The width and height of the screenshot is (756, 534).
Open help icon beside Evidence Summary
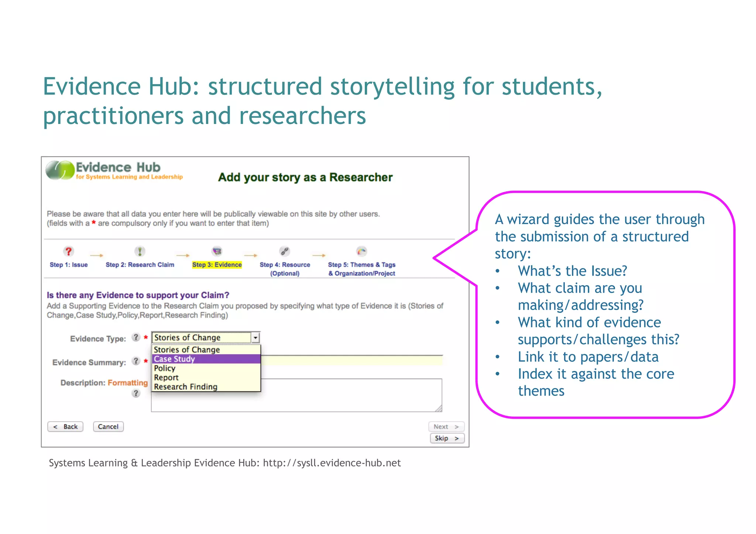(x=136, y=361)
